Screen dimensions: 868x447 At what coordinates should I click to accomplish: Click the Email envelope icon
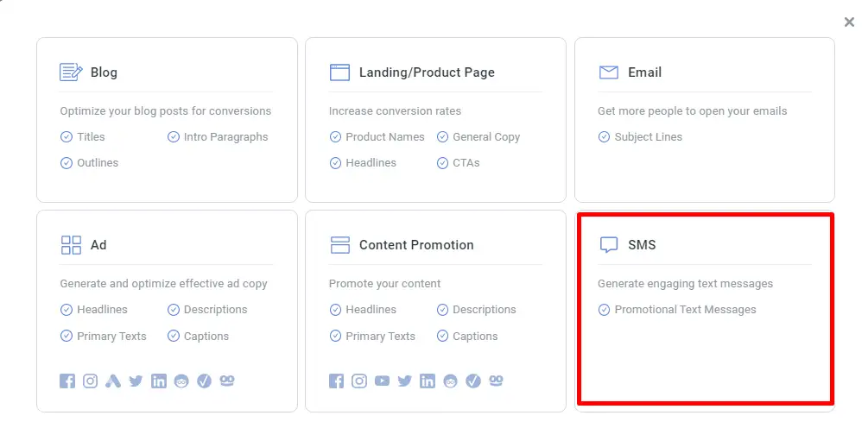click(609, 72)
